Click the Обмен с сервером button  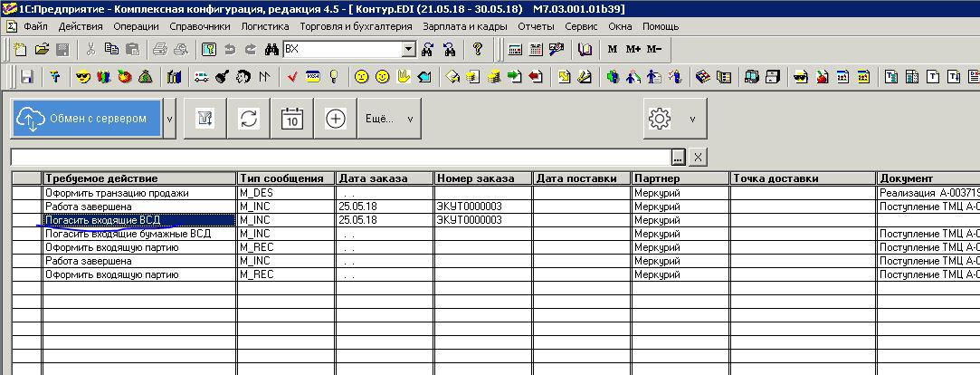[x=86, y=119]
